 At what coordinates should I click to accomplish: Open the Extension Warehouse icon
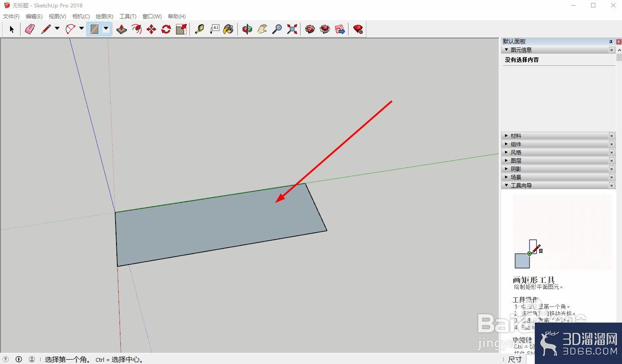click(x=325, y=29)
